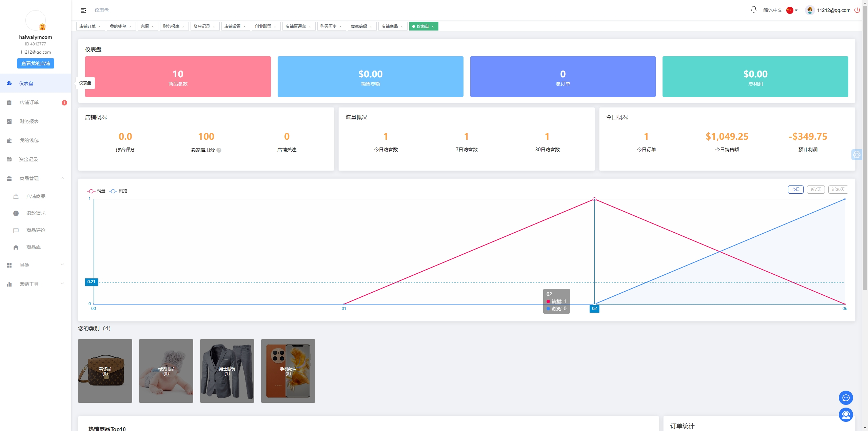This screenshot has height=431, width=868.
Task: Click help icon beside 卖家信用分
Action: click(219, 150)
